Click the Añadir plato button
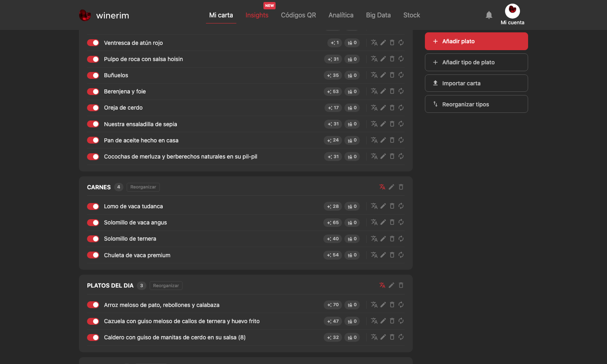 (x=476, y=41)
